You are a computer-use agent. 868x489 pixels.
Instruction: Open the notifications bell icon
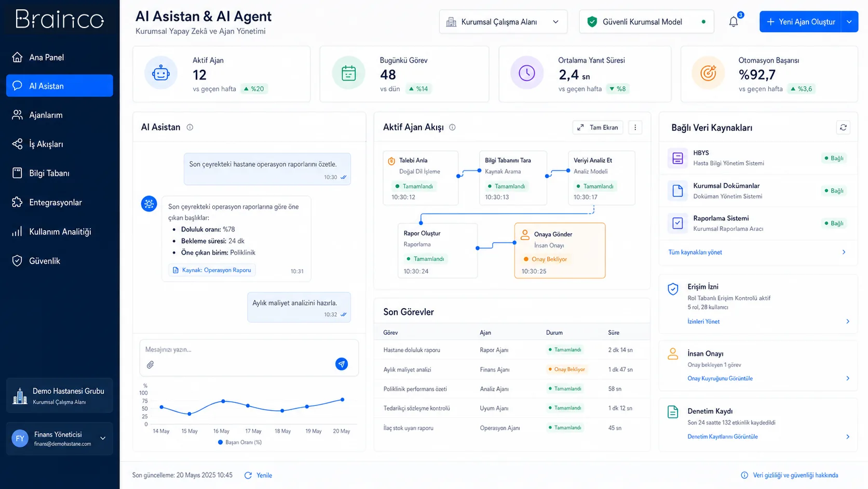tap(734, 22)
